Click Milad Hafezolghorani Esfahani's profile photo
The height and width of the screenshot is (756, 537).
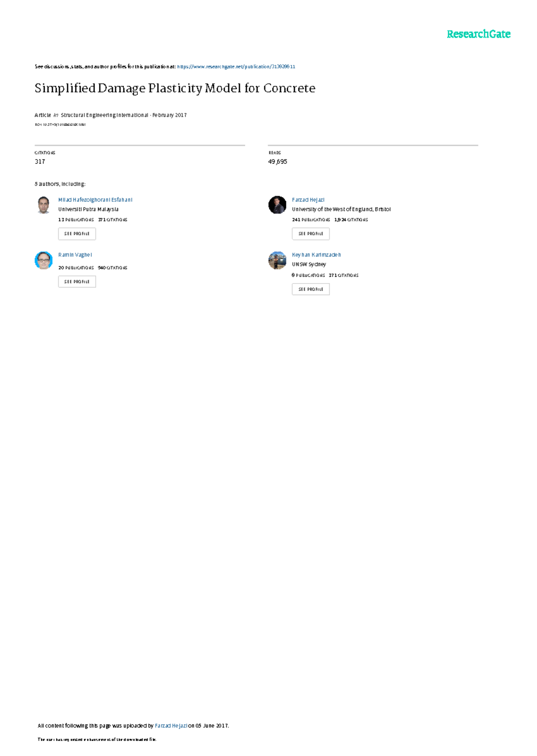[43, 205]
